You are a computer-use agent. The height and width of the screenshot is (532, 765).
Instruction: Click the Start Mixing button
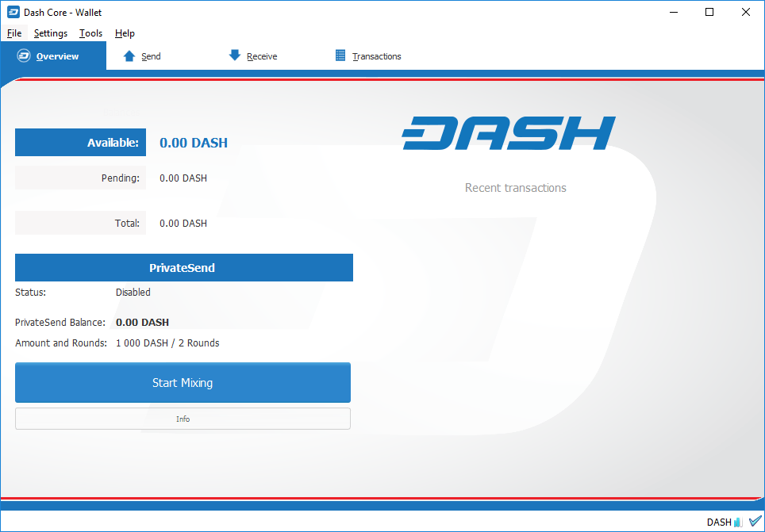coord(183,382)
